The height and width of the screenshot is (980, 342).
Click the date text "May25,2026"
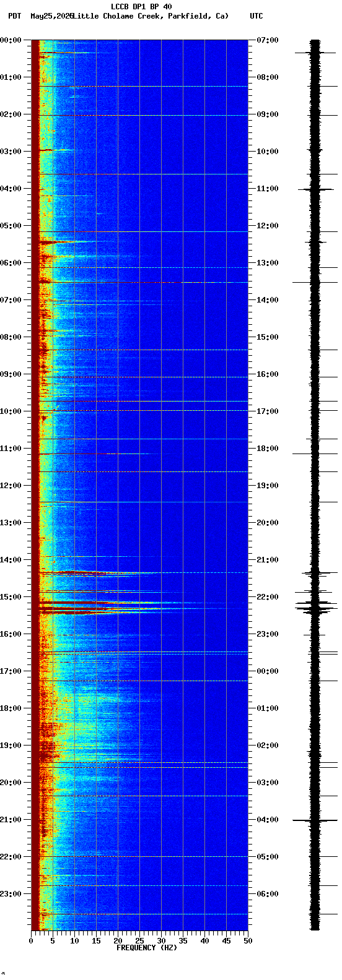point(51,16)
